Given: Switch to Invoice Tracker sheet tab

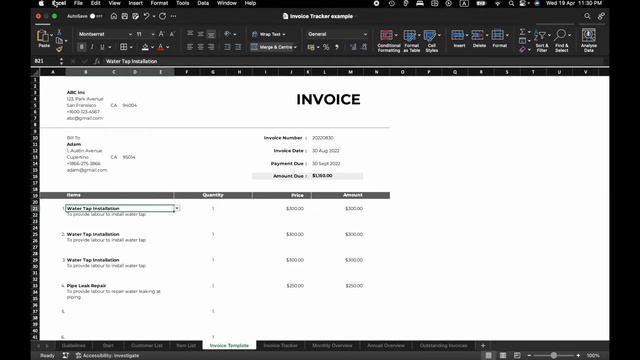Looking at the screenshot, I should pyautogui.click(x=280, y=346).
